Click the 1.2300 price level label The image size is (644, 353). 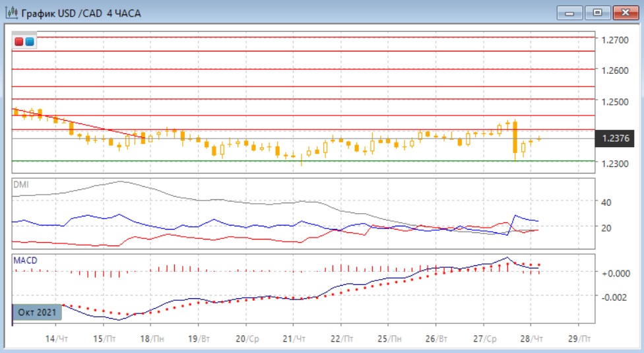(614, 163)
